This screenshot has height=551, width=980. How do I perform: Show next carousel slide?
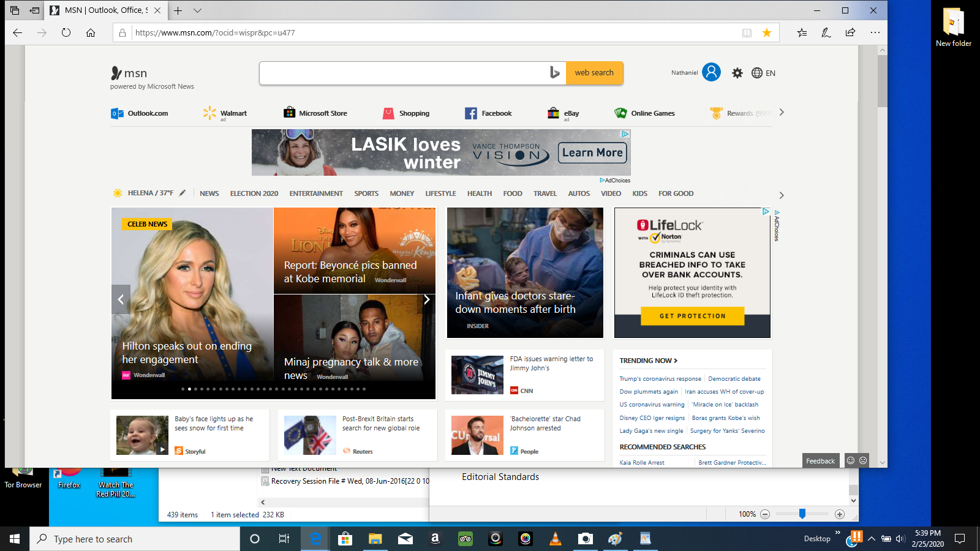point(426,299)
